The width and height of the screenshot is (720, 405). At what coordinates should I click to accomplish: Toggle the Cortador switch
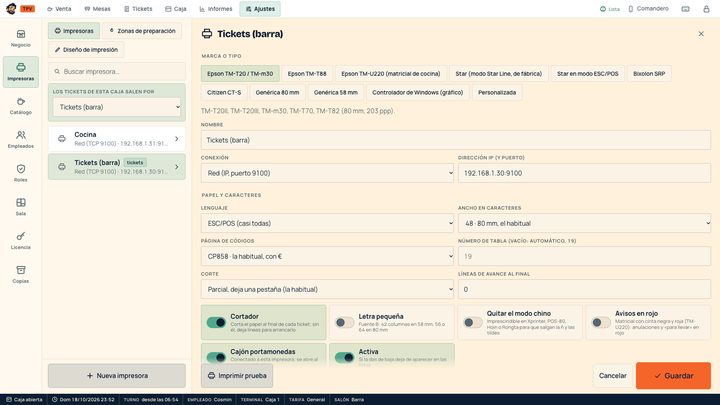(x=216, y=322)
